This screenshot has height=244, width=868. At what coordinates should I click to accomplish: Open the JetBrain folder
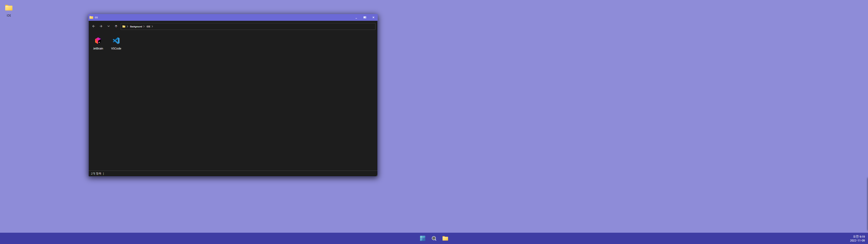98,41
